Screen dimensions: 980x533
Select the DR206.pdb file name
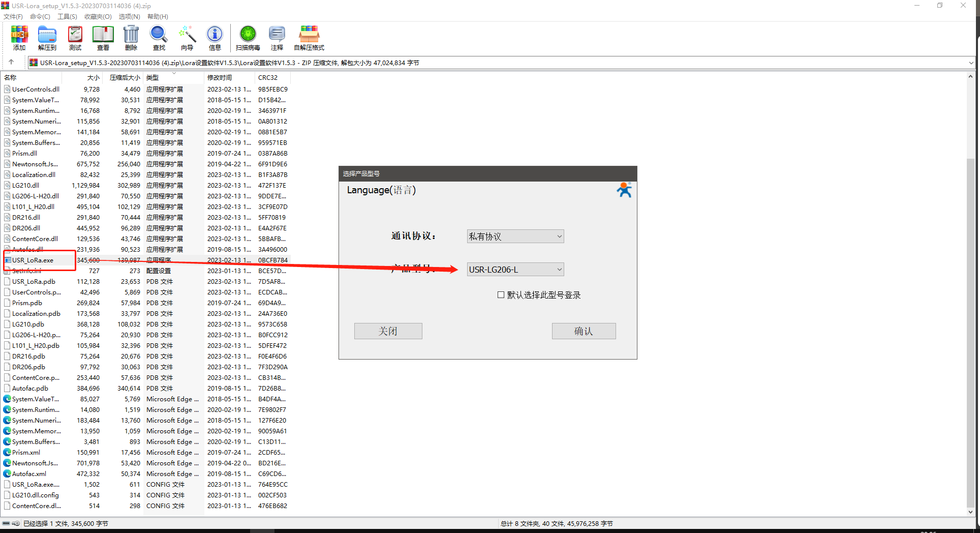tap(28, 367)
